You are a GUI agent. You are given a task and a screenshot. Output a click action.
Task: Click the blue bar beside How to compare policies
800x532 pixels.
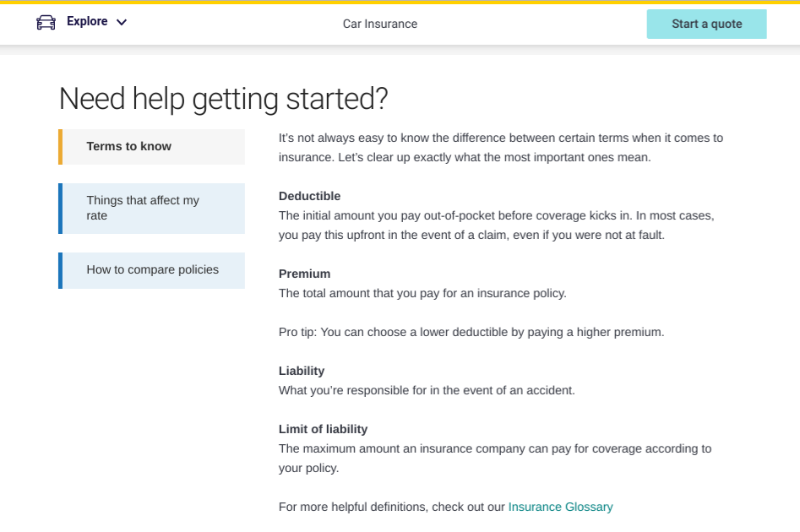click(60, 269)
